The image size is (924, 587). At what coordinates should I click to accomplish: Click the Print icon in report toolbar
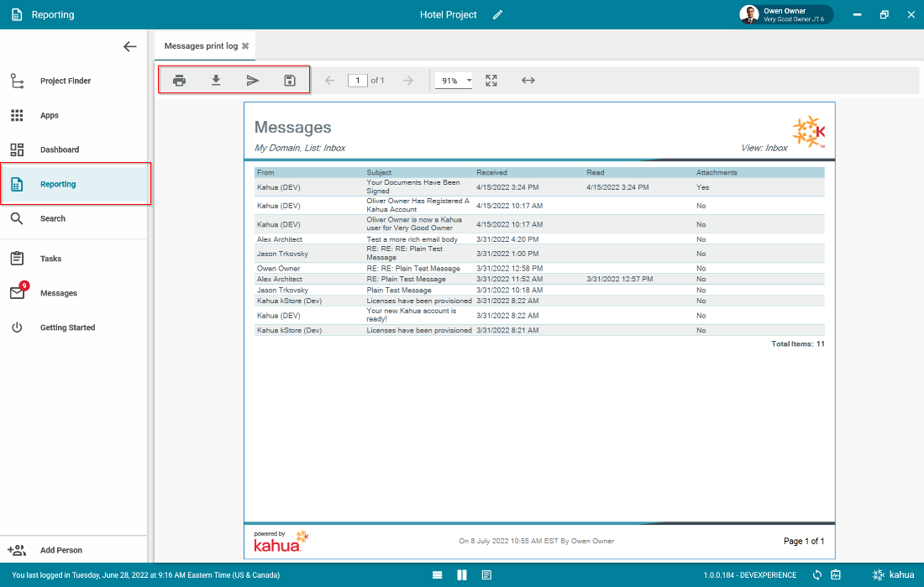(x=179, y=81)
